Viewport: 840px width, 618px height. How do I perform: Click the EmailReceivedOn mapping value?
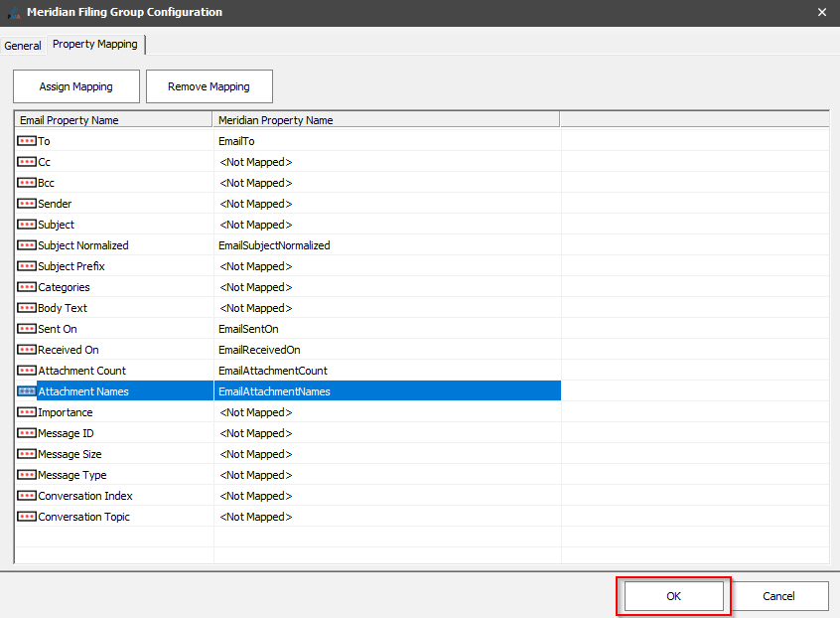pos(259,350)
